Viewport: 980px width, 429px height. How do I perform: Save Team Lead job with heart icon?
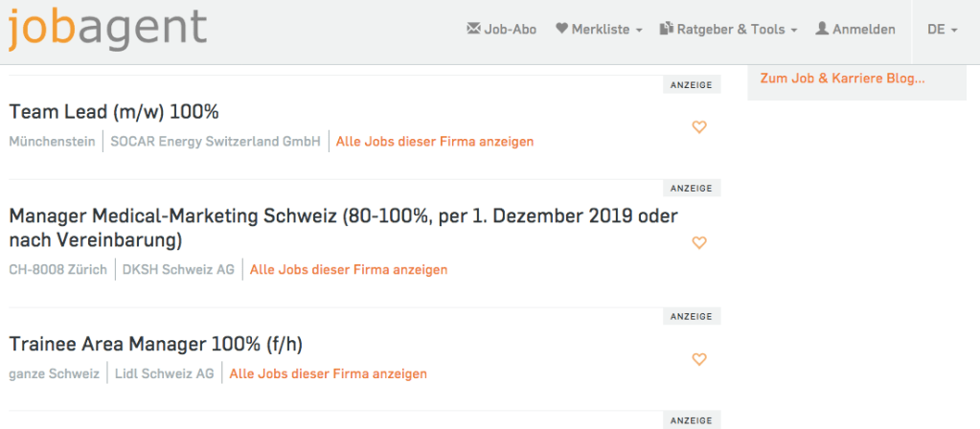pyautogui.click(x=699, y=127)
